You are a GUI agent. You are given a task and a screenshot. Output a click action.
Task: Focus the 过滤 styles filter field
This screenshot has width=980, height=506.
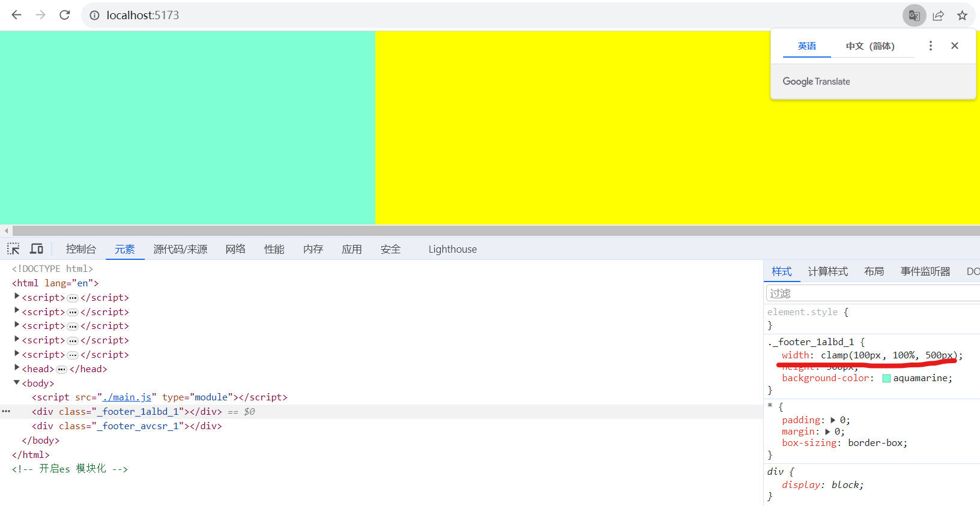[873, 293]
